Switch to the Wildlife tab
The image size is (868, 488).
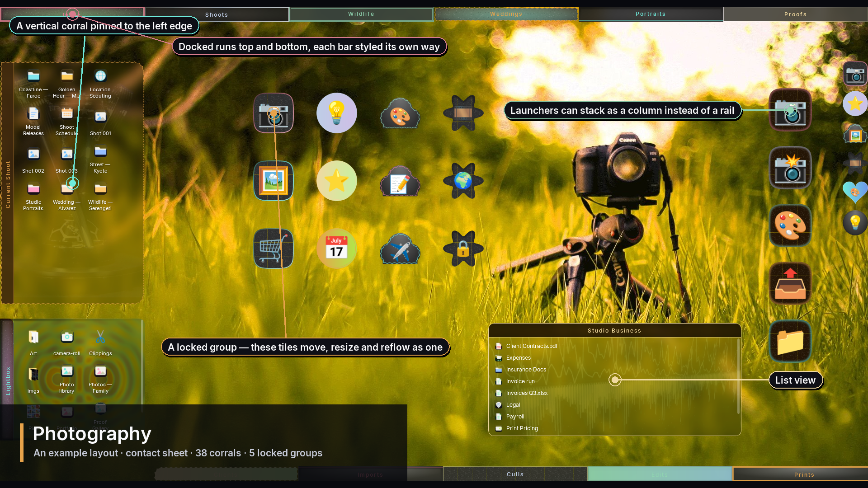tap(362, 14)
